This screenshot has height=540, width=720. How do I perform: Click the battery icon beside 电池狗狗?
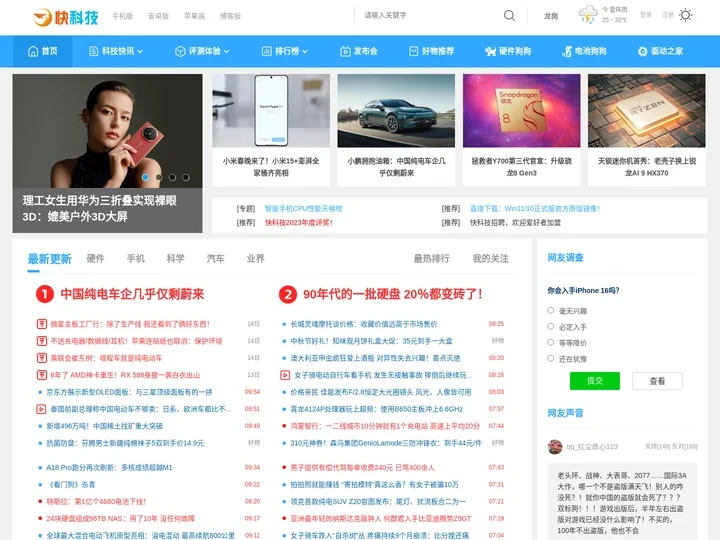click(567, 51)
